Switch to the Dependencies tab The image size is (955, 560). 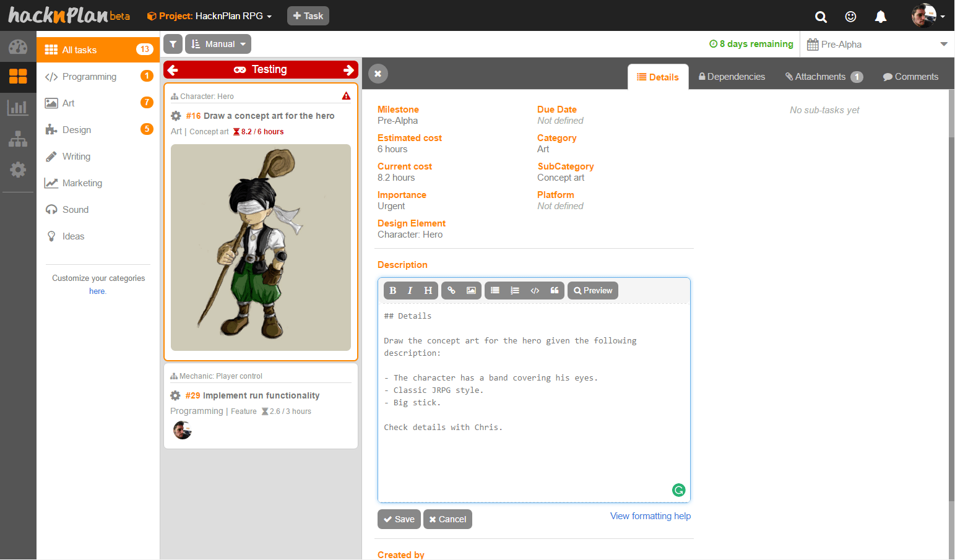click(732, 77)
